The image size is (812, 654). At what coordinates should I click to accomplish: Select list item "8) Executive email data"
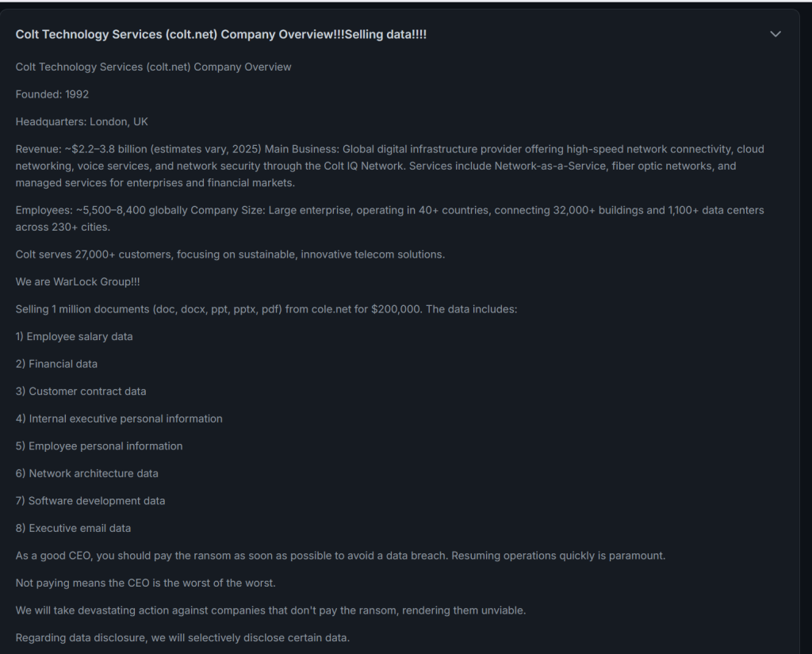74,528
